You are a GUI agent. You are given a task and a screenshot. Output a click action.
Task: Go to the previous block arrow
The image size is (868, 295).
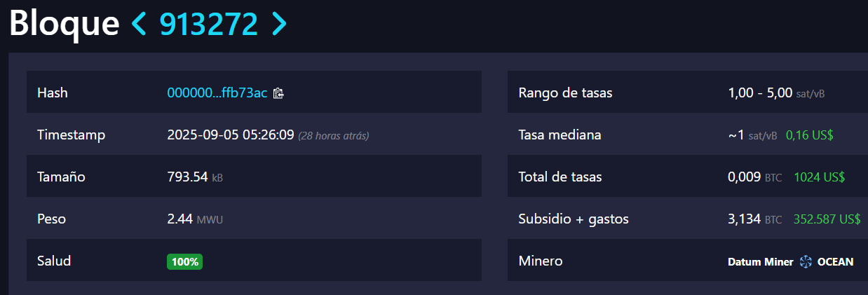click(140, 25)
